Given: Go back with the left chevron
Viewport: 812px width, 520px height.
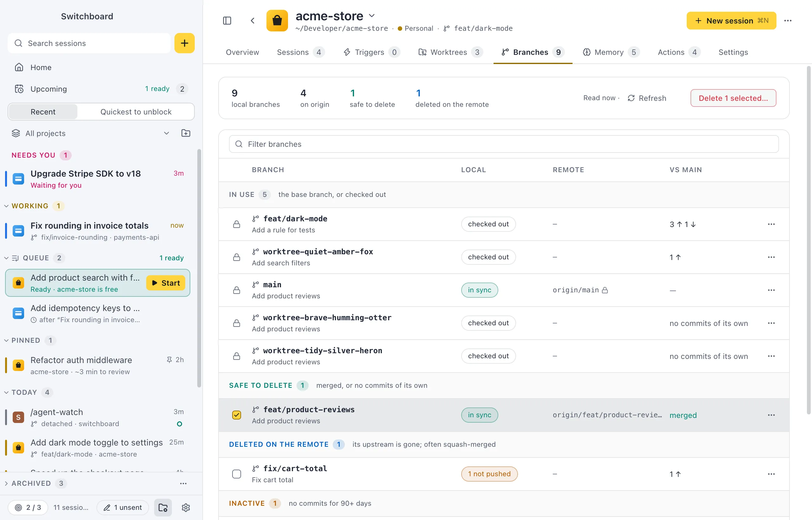Looking at the screenshot, I should (252, 21).
